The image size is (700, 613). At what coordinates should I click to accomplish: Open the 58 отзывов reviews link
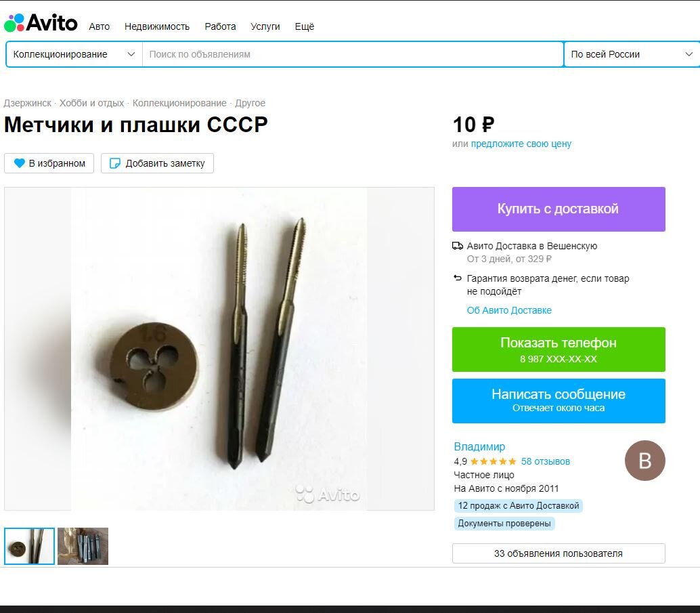(546, 461)
